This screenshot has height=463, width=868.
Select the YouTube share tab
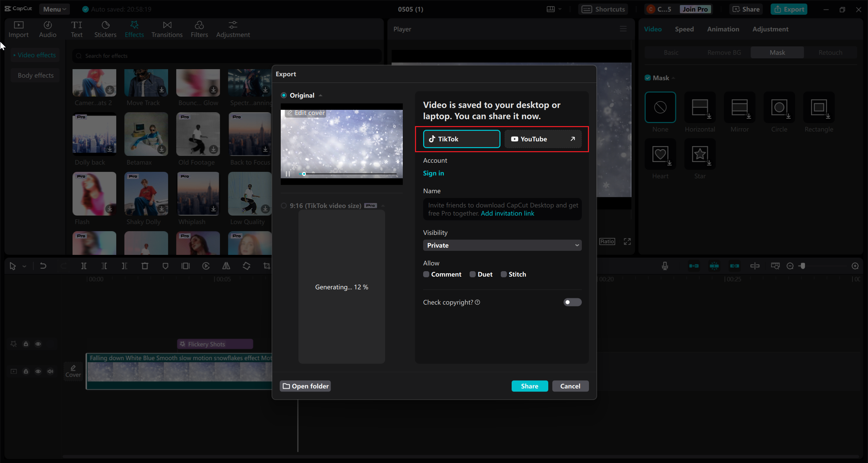point(542,139)
